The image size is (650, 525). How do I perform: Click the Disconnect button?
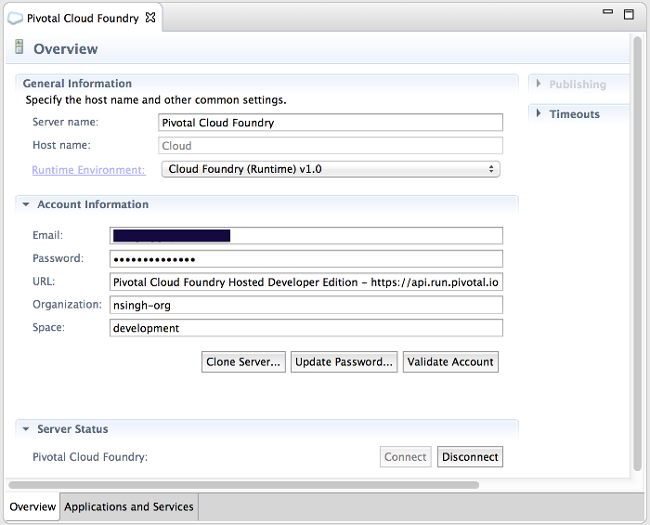(470, 457)
